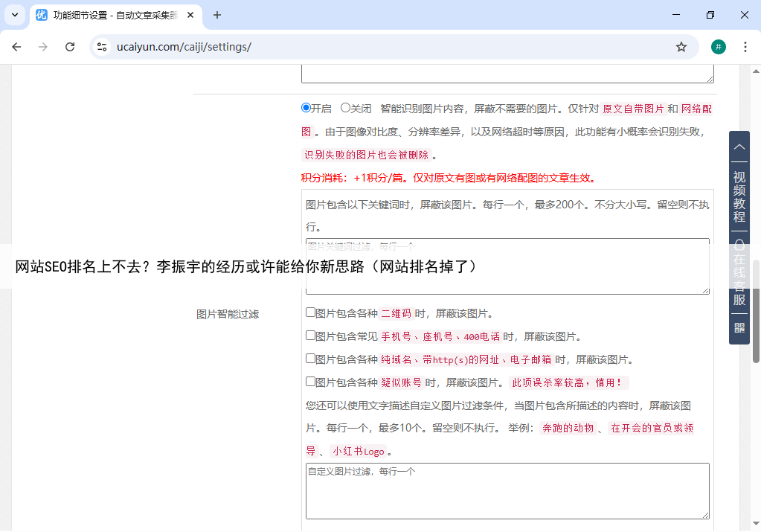Open the QR code icon in side panel
This screenshot has width=761, height=532.
pyautogui.click(x=739, y=327)
